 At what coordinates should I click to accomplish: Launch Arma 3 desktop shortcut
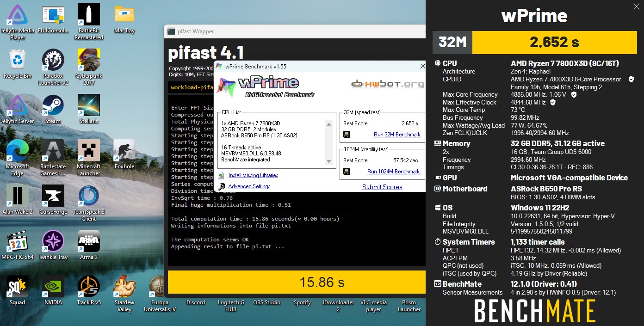89,246
